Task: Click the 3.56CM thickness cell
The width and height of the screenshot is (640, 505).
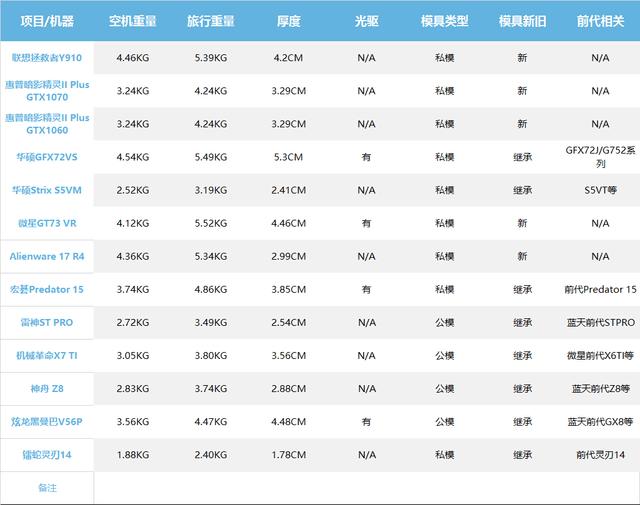Action: 289,356
